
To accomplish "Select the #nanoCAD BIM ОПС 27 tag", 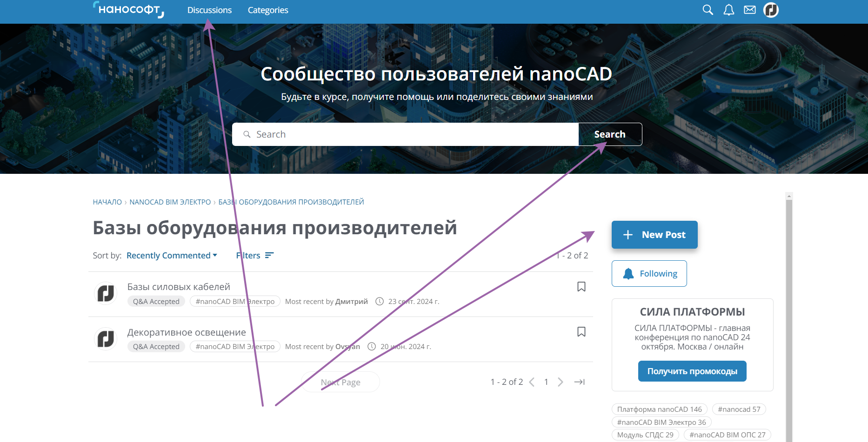I will (x=728, y=435).
